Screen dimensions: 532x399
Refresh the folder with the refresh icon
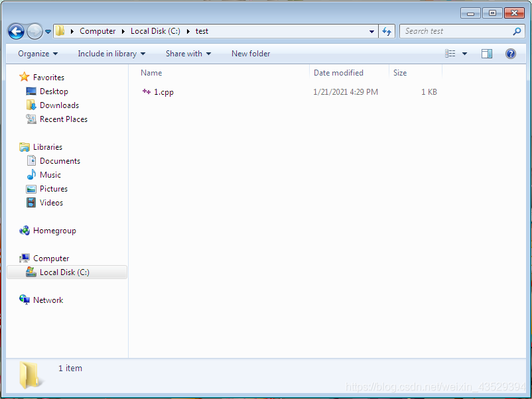point(387,32)
